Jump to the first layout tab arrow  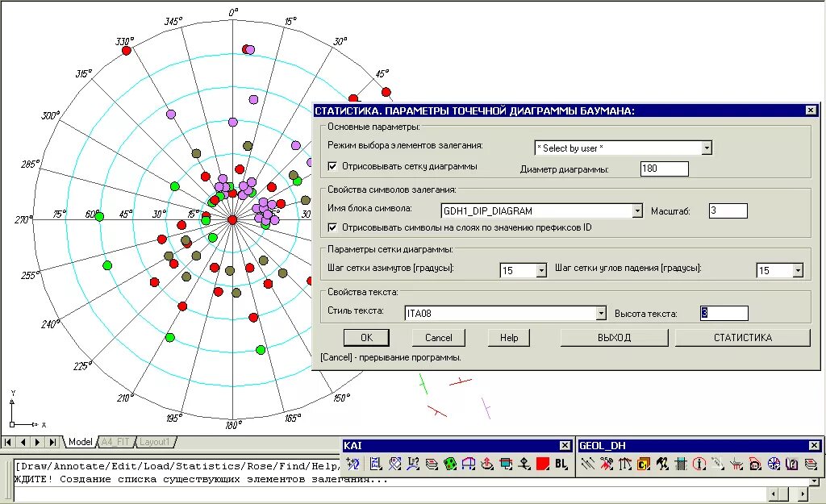pyautogui.click(x=8, y=442)
